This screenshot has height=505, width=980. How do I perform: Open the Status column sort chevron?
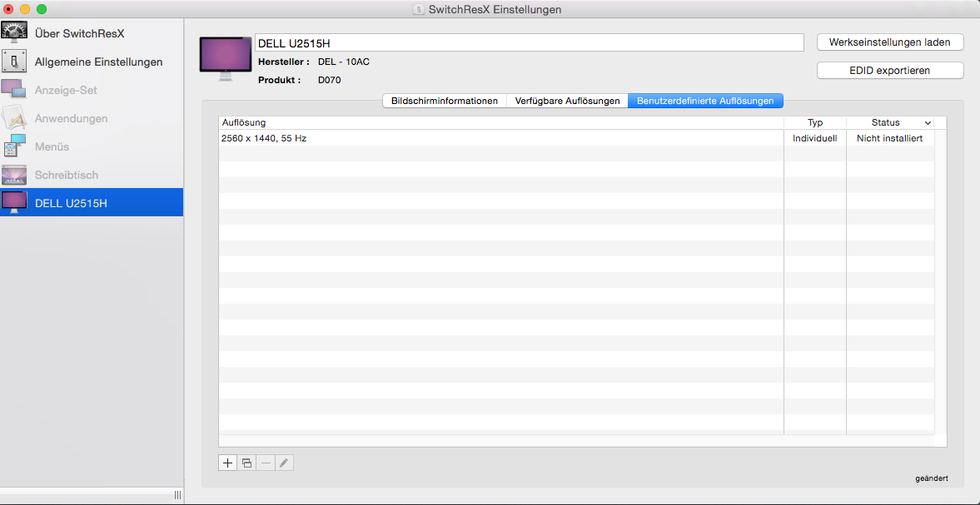point(928,123)
